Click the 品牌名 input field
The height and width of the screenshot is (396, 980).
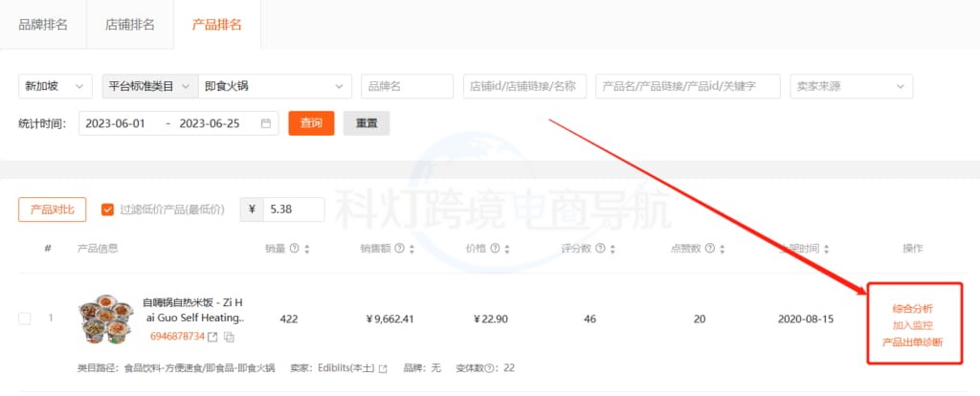click(407, 86)
